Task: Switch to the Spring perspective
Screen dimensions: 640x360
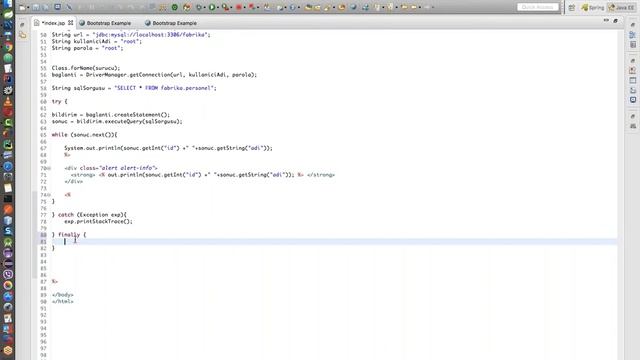Action: point(593,7)
